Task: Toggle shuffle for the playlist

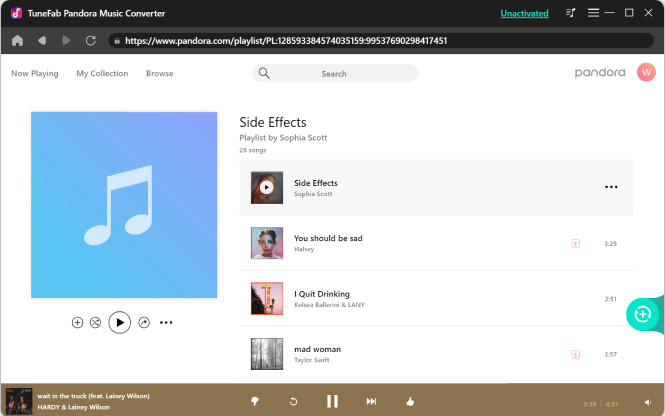Action: coord(95,323)
